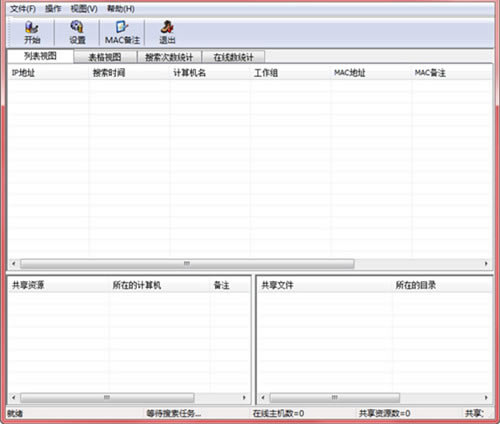Open the 视图(V) menu
500x424 pixels.
coord(84,9)
